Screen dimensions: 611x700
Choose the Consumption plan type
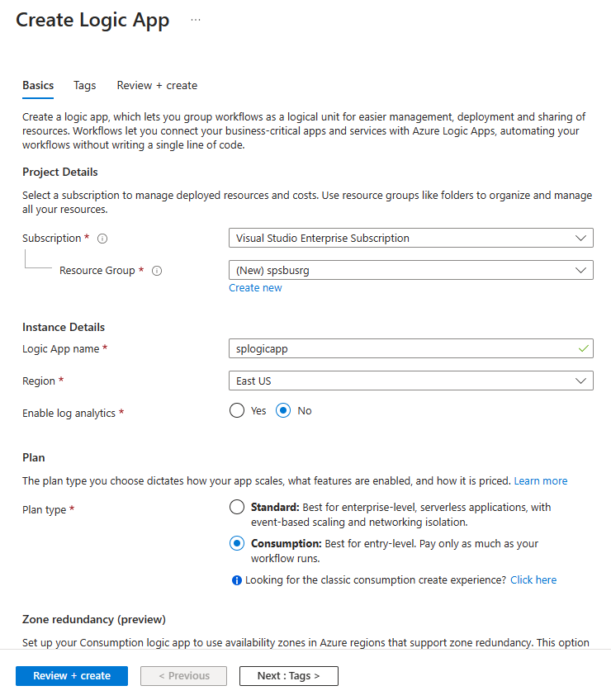click(237, 543)
